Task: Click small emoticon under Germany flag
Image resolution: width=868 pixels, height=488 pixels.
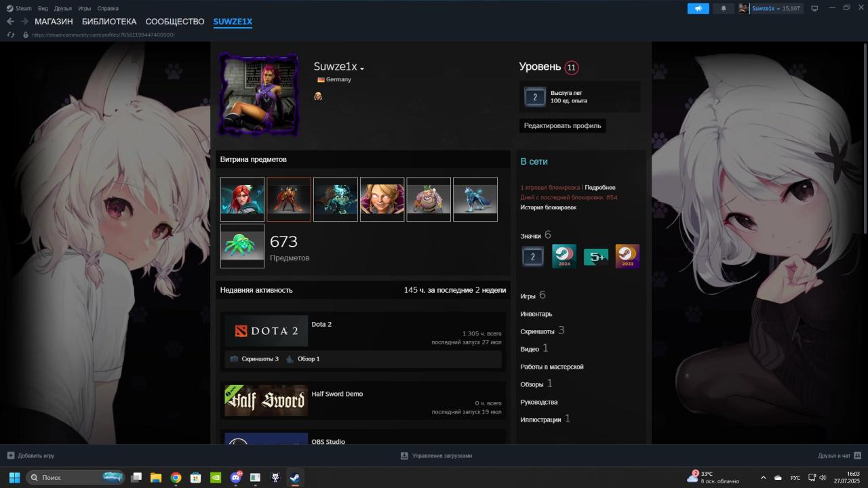Action: point(318,96)
